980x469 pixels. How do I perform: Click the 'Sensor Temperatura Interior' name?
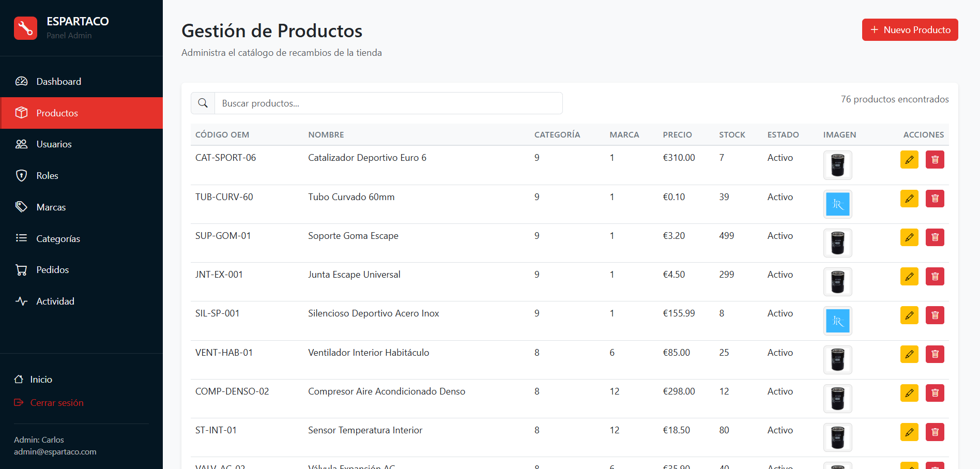(x=365, y=430)
